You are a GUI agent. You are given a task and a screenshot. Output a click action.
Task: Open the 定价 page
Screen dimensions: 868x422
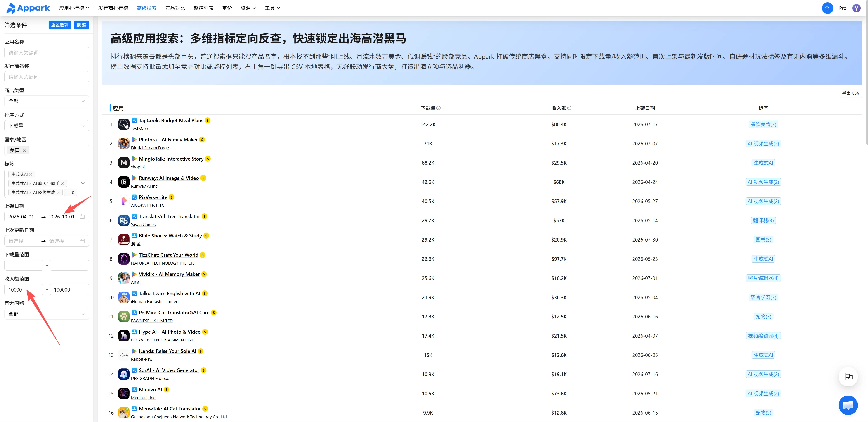(227, 8)
